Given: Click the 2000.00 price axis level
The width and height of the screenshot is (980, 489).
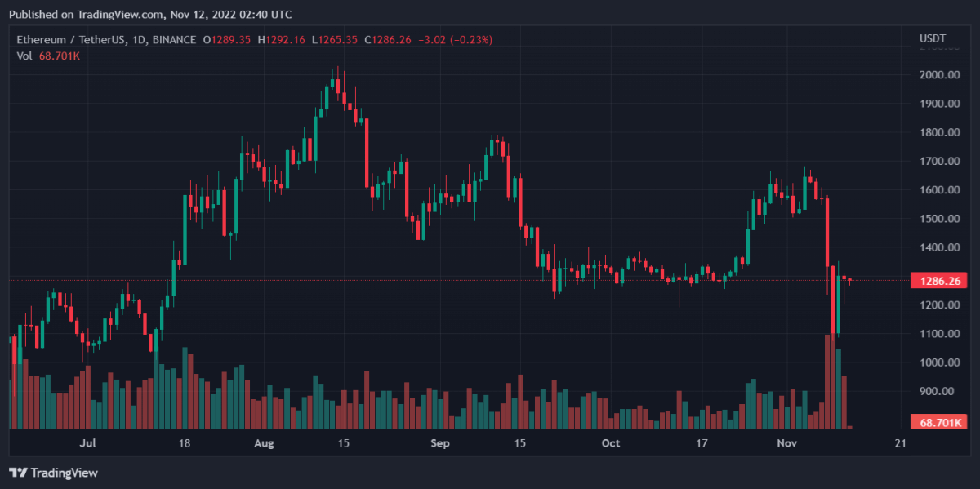Looking at the screenshot, I should [939, 75].
